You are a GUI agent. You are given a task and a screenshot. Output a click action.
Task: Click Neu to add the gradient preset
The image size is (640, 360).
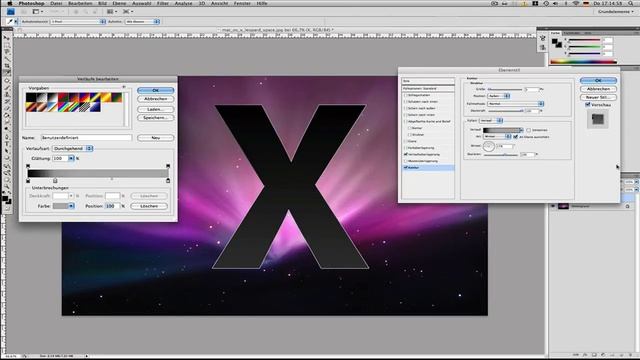click(156, 138)
